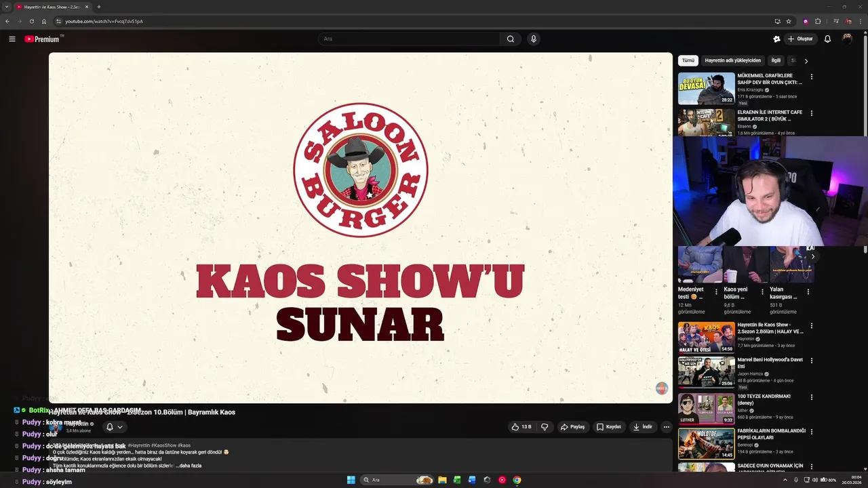Open options for ELRAENN İLE INTERNET CAFE video

(x=811, y=113)
